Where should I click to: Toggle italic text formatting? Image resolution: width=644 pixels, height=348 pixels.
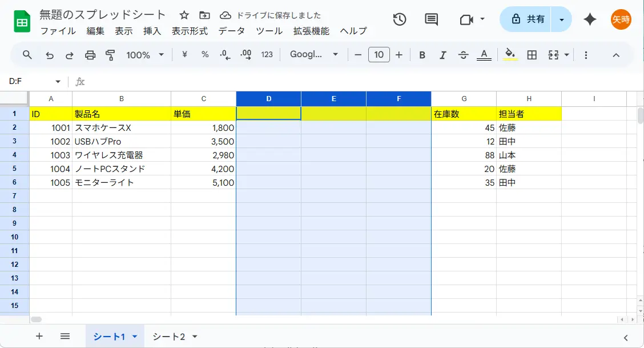(x=442, y=55)
